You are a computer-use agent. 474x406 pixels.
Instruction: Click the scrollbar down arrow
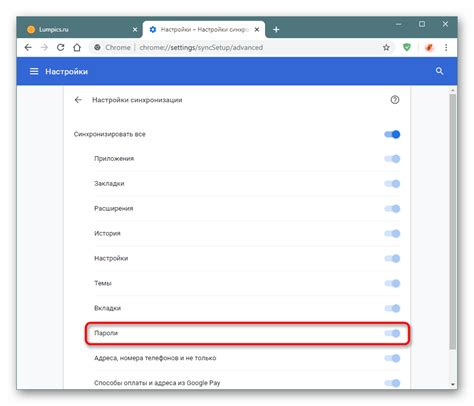[x=452, y=384]
